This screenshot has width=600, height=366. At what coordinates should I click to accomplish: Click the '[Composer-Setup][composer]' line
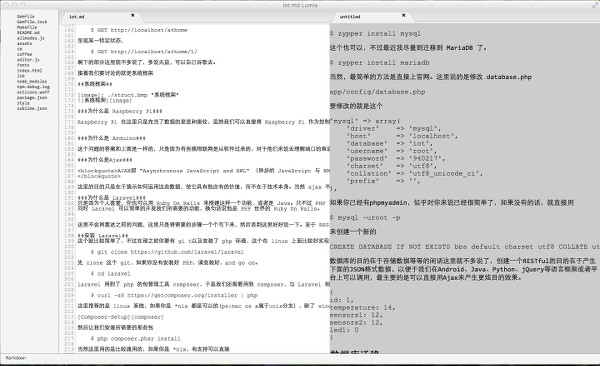coord(121,317)
